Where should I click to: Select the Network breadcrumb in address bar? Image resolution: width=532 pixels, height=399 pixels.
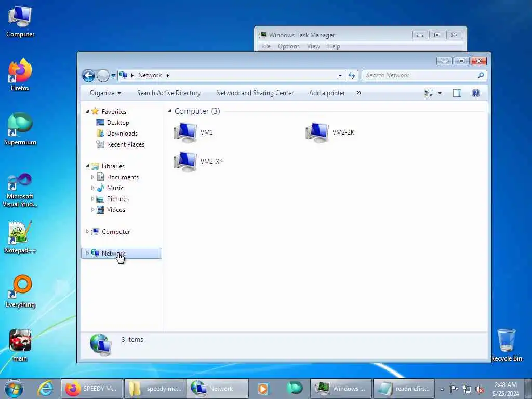click(150, 75)
